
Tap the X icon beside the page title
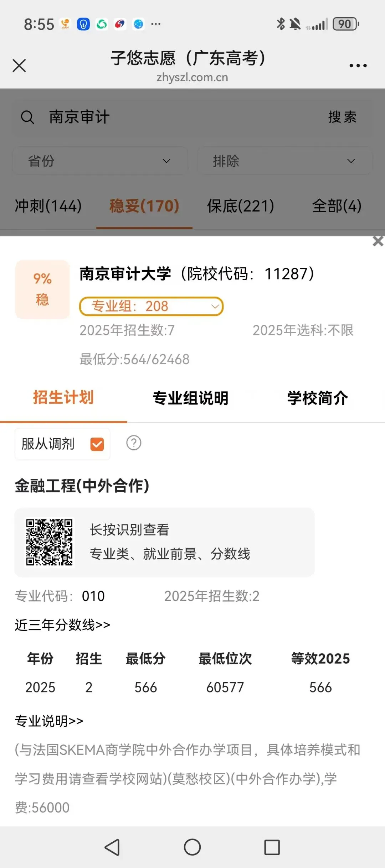(19, 66)
